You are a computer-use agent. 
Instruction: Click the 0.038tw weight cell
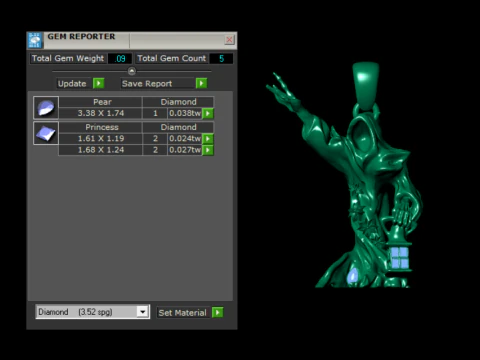[185, 113]
